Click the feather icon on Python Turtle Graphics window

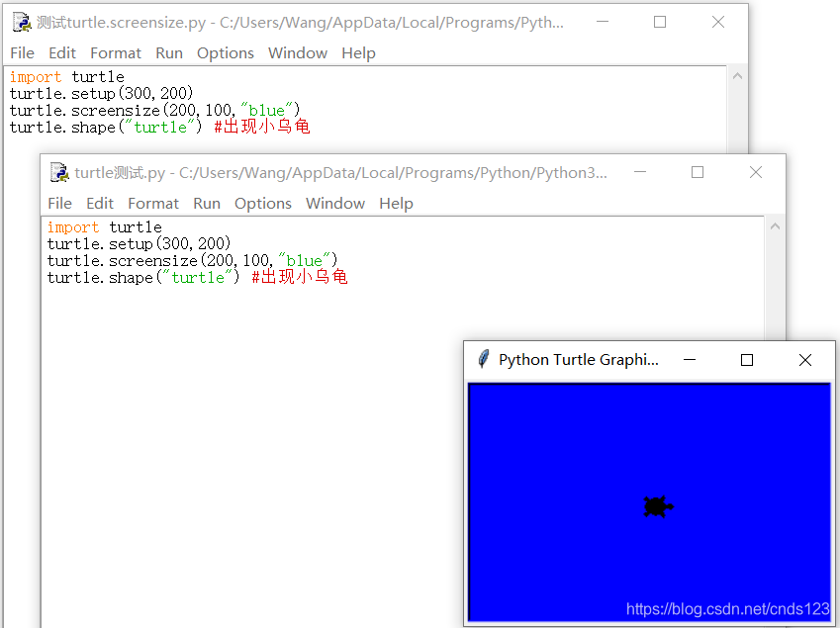point(483,359)
